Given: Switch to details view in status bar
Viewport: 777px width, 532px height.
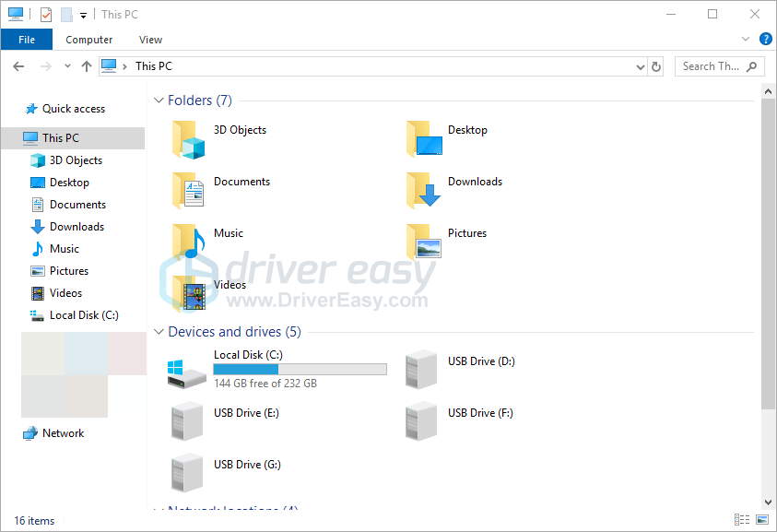Looking at the screenshot, I should (x=742, y=521).
